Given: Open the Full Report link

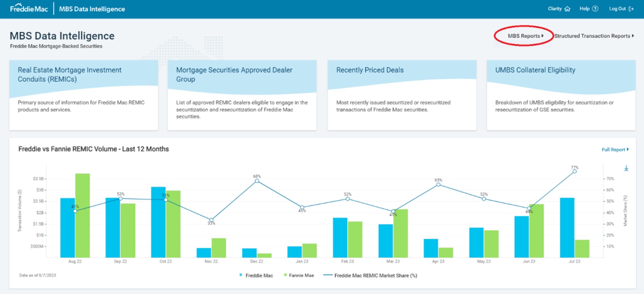Looking at the screenshot, I should tap(615, 150).
